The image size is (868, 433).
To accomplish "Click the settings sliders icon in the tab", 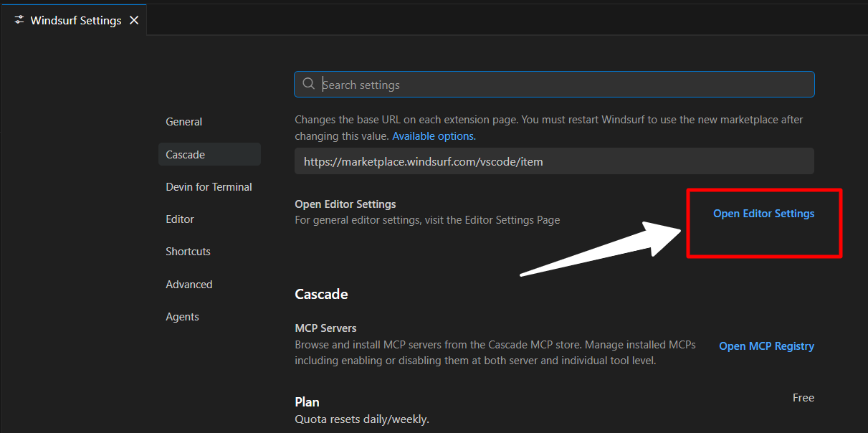I will [19, 20].
